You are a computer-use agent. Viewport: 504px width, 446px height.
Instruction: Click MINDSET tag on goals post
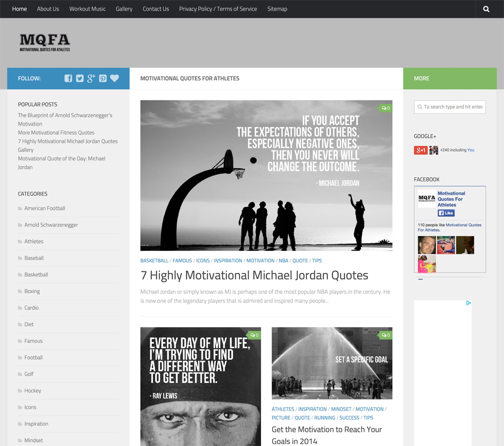click(341, 409)
